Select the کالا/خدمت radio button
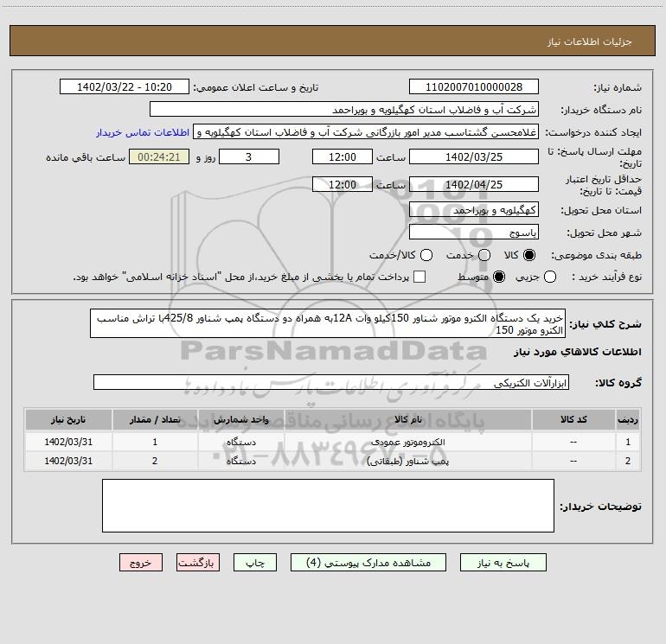Image resolution: width=666 pixels, height=644 pixels. coord(426,255)
